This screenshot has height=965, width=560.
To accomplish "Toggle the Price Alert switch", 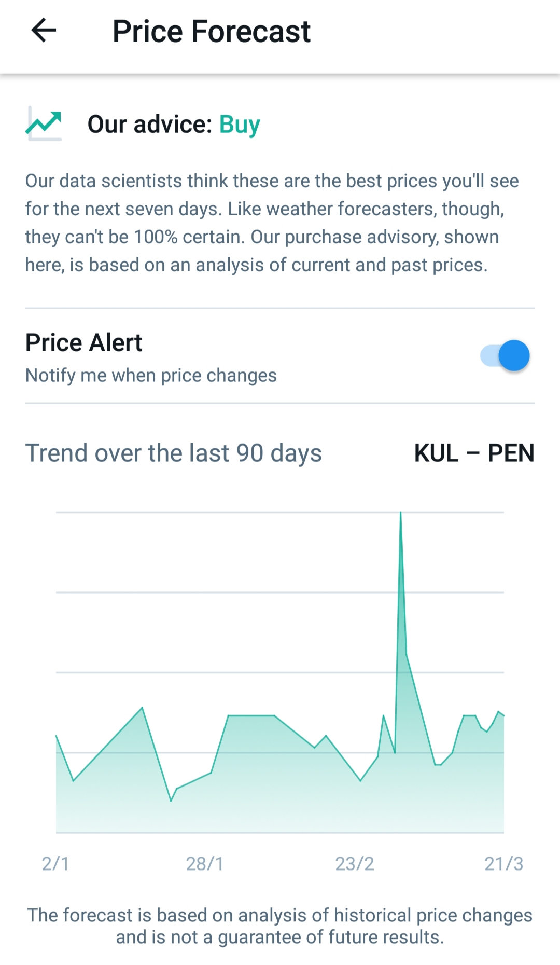I will click(506, 356).
